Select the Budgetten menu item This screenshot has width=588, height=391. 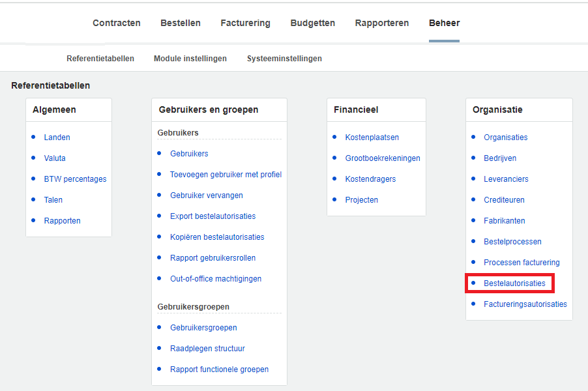pyautogui.click(x=312, y=23)
